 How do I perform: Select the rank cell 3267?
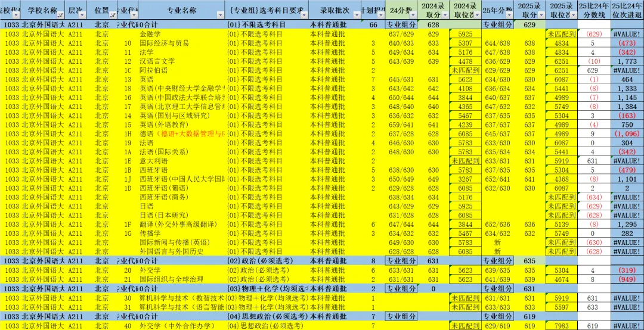point(465,179)
